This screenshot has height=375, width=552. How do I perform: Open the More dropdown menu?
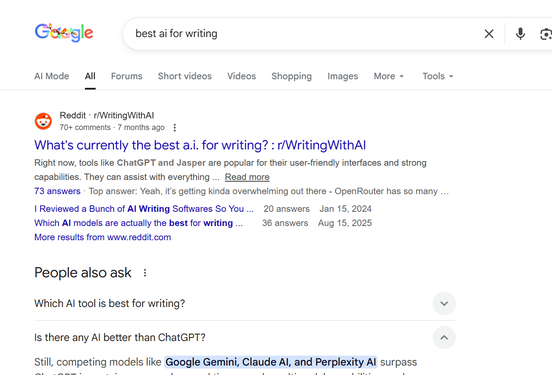click(x=389, y=76)
